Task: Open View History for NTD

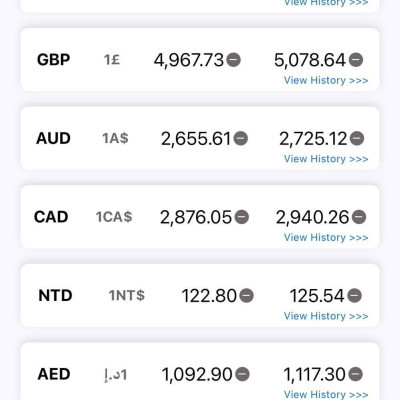Action: pos(326,316)
